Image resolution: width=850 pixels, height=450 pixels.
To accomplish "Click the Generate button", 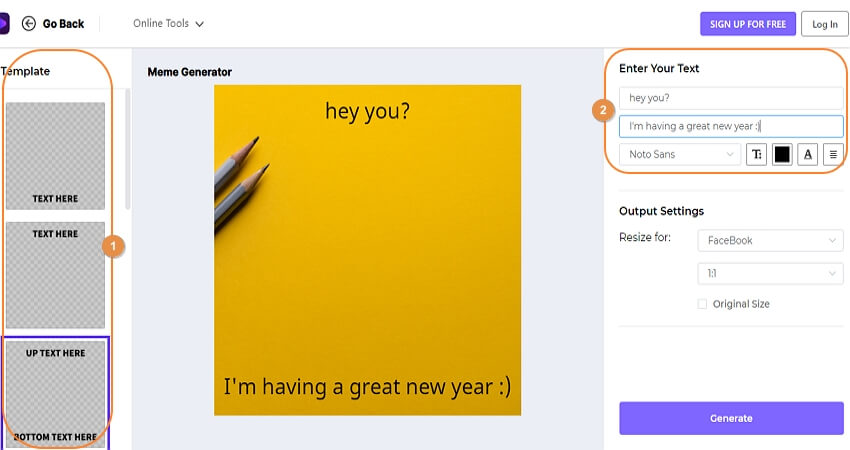I will coord(731,418).
